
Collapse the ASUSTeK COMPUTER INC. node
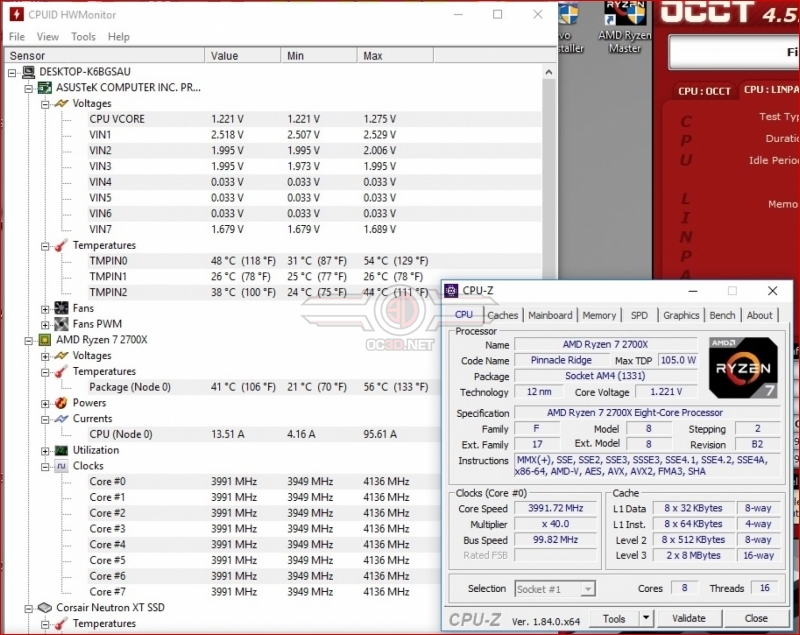coord(29,88)
